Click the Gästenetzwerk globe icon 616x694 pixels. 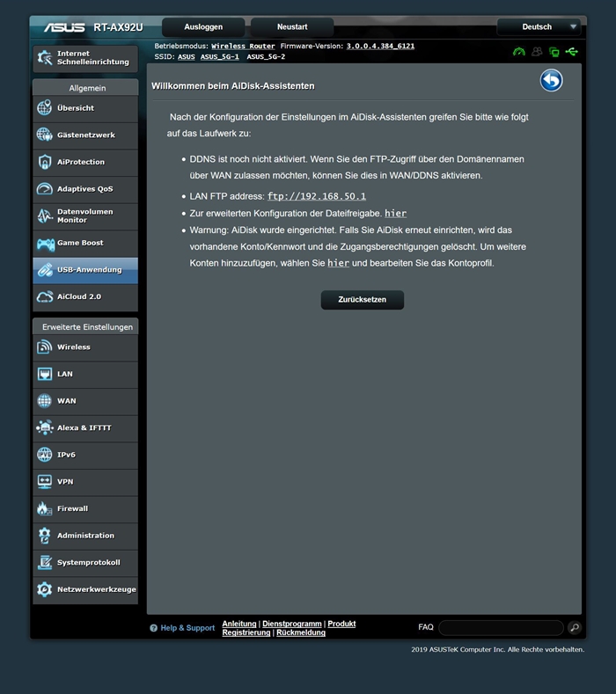[x=44, y=135]
